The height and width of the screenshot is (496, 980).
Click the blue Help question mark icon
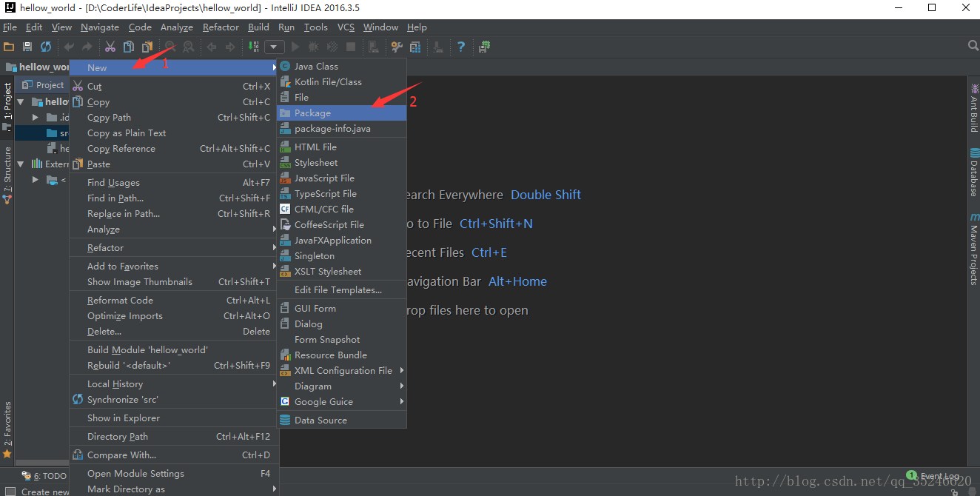point(461,47)
